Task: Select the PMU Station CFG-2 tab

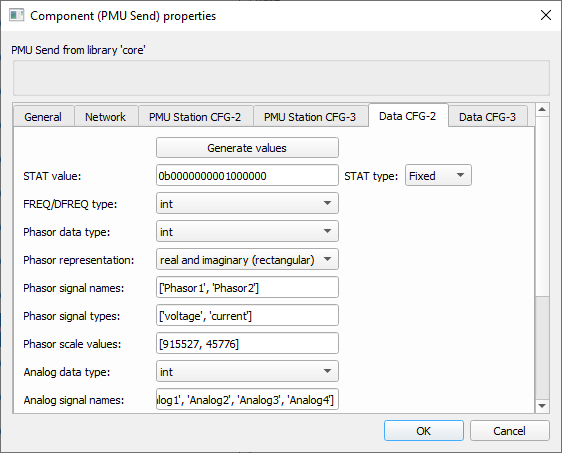Action: pyautogui.click(x=195, y=117)
